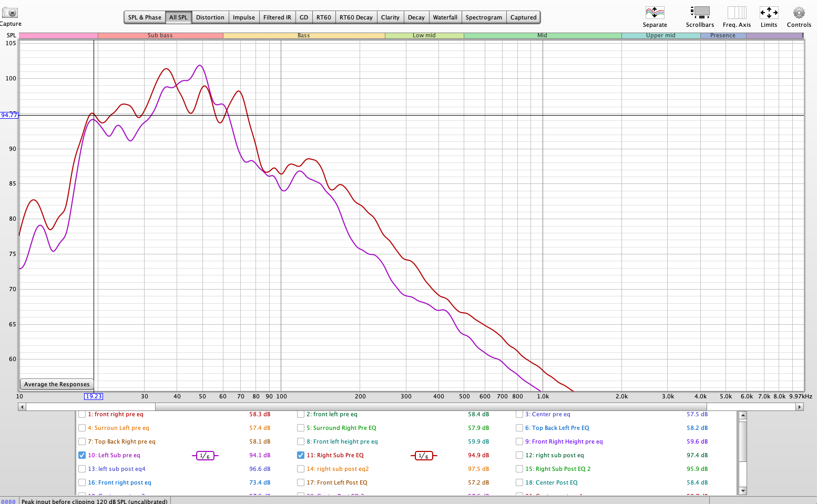The image size is (817, 504).
Task: Uncheck trace 11: Right Sub Pre EQ
Action: (x=301, y=455)
